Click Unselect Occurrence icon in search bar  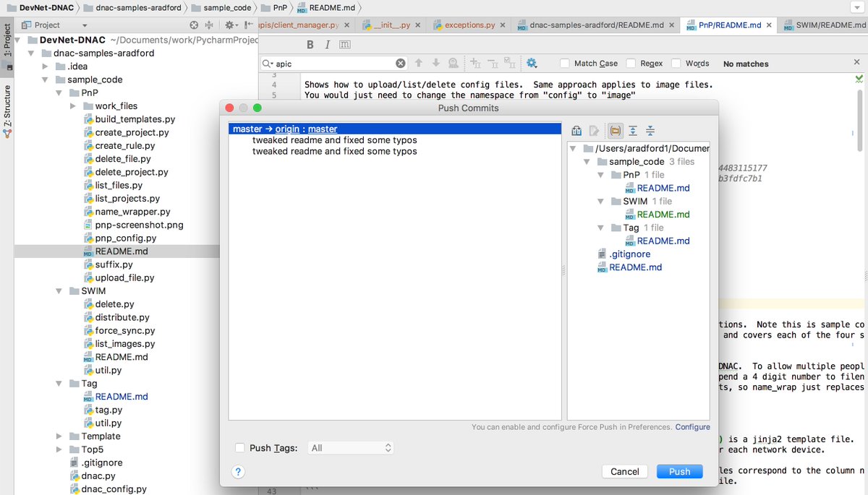[492, 64]
